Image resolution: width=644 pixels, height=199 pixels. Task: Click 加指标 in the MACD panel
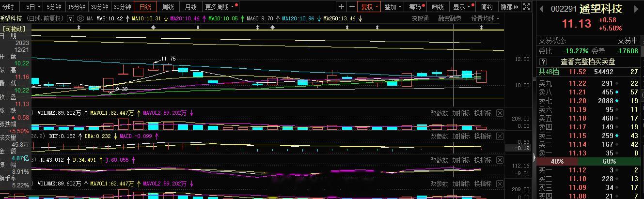(x=461, y=137)
